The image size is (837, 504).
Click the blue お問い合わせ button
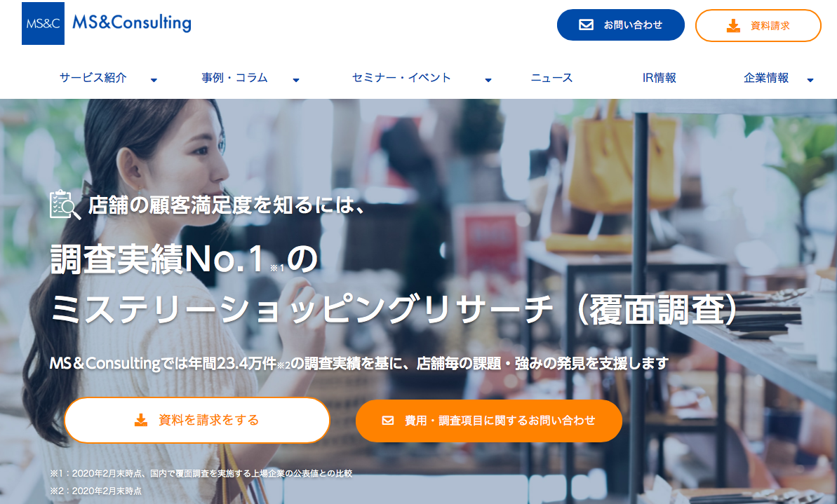pos(621,25)
